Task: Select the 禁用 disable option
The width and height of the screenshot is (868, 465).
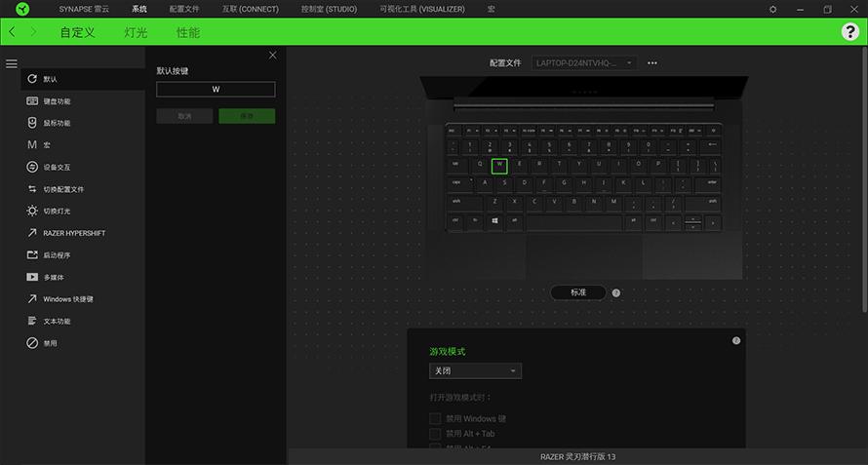Action: pos(83,343)
